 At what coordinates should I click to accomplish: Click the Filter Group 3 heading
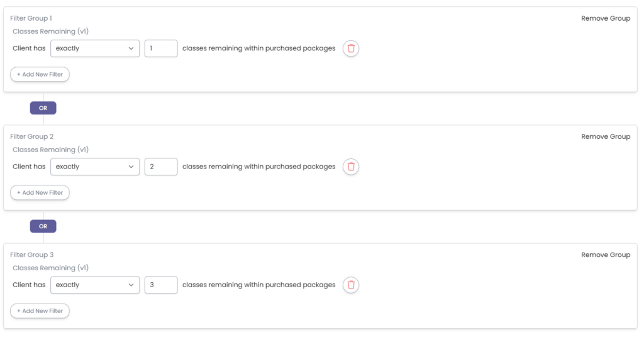(31, 255)
